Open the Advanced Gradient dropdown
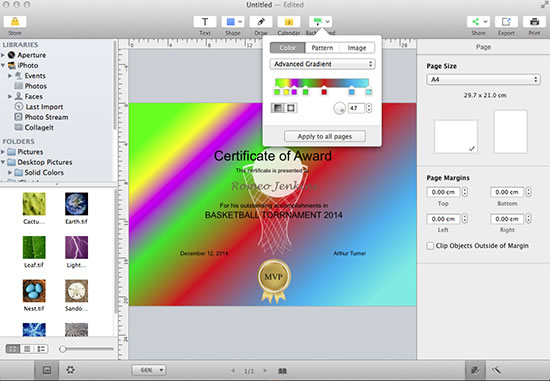The height and width of the screenshot is (381, 550). 322,64
